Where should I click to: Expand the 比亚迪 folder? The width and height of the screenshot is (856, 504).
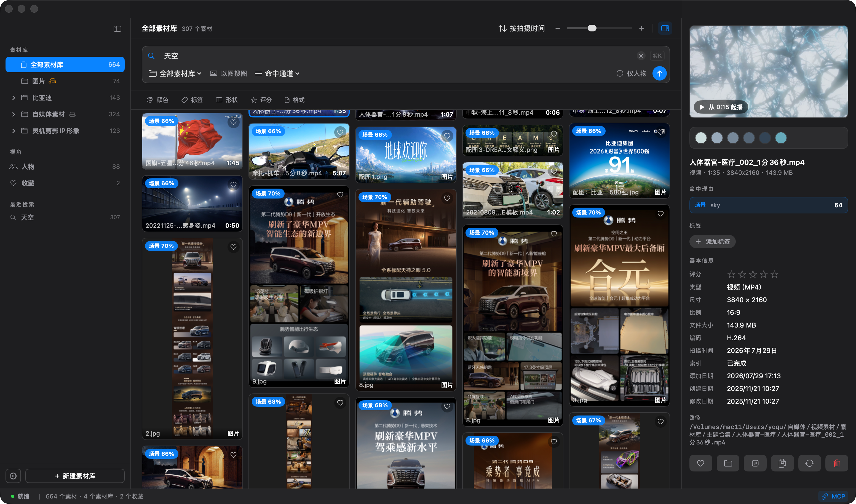14,98
